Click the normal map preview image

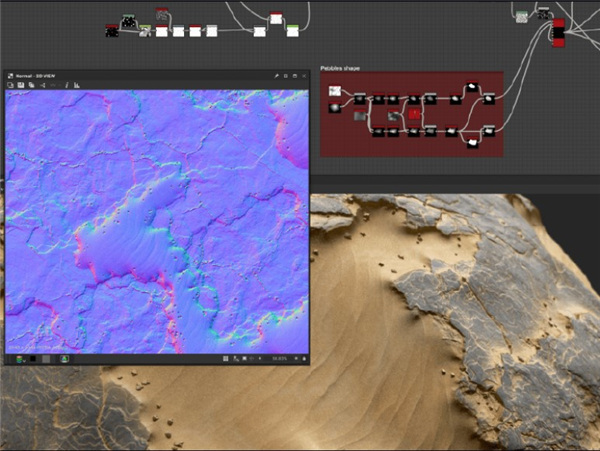[157, 220]
